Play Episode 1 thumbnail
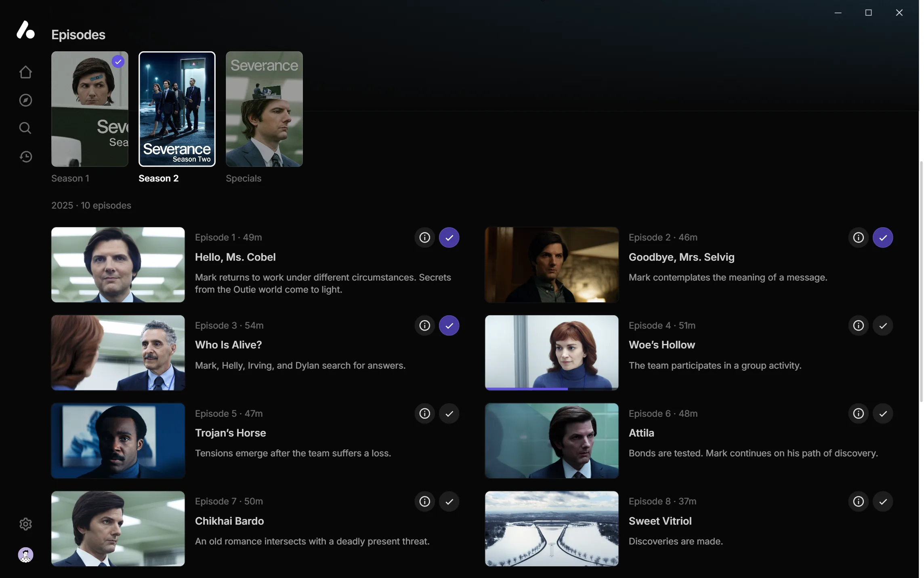This screenshot has width=924, height=578. coord(118,265)
